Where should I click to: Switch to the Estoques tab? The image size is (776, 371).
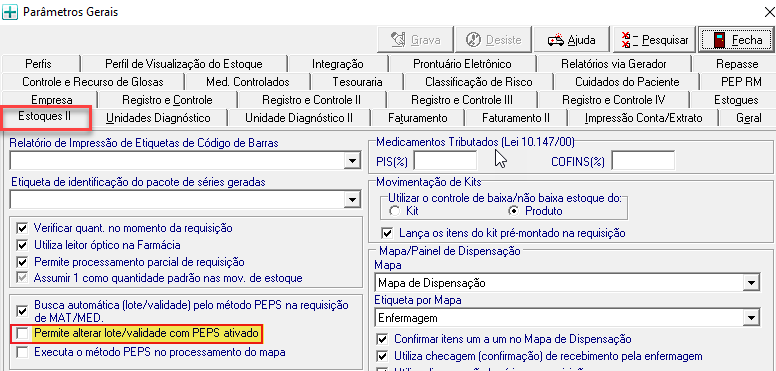736,100
